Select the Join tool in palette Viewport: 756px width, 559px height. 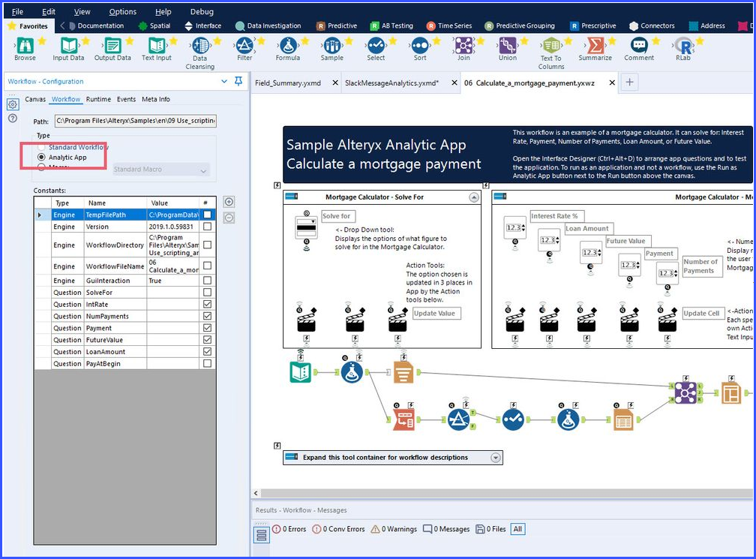463,46
